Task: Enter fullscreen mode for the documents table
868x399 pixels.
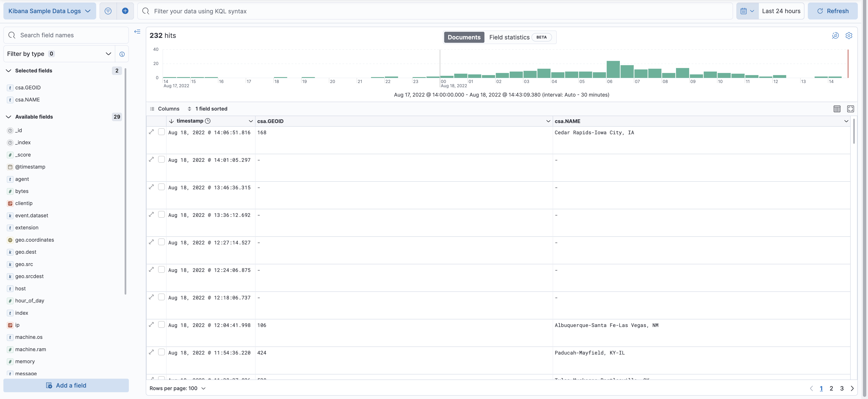Action: click(851, 109)
